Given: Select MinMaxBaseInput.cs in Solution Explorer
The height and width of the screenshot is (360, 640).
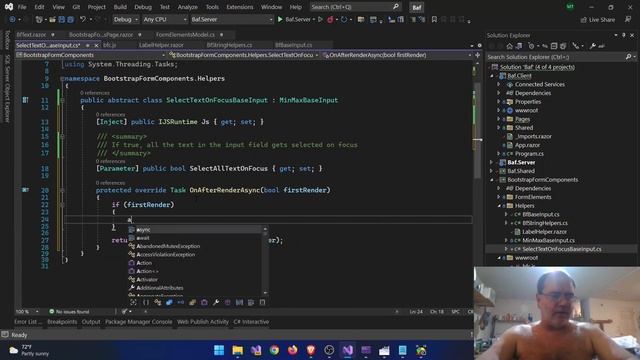Looking at the screenshot, I should [548, 240].
